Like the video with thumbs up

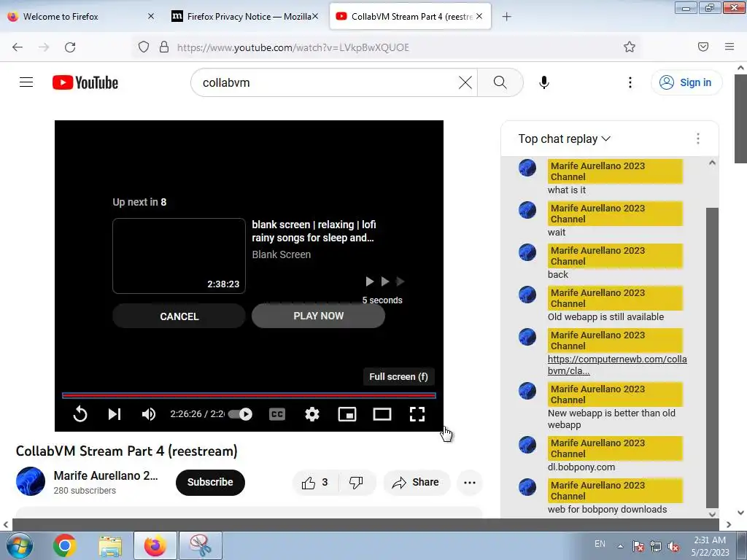(x=314, y=483)
